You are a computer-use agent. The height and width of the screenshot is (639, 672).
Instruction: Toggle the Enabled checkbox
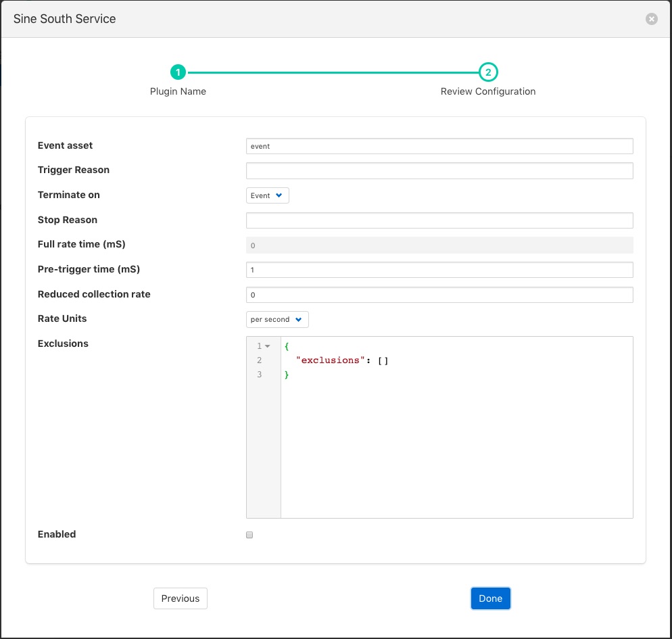[x=249, y=535]
